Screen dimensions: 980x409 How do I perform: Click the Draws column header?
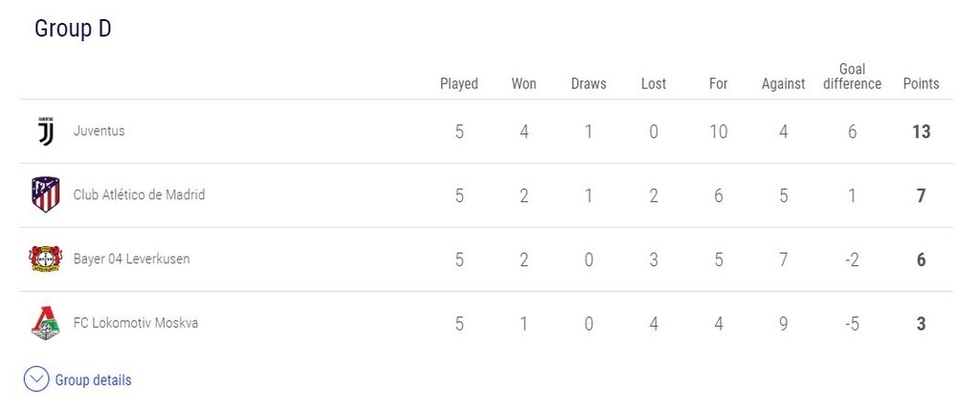coord(589,83)
